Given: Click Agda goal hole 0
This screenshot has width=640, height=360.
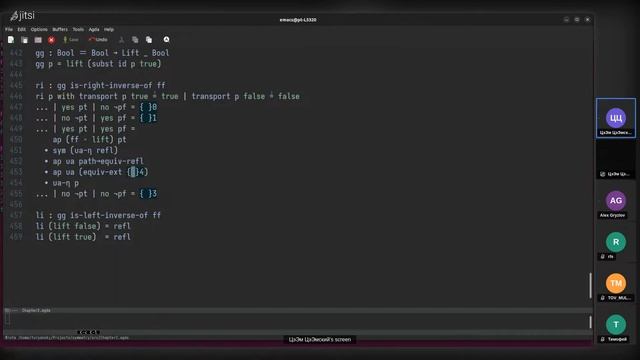Looking at the screenshot, I should click(148, 107).
